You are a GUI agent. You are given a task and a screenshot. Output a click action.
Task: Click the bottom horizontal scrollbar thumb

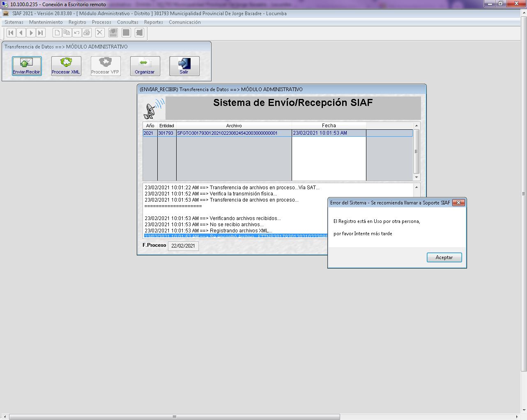pyautogui.click(x=175, y=417)
